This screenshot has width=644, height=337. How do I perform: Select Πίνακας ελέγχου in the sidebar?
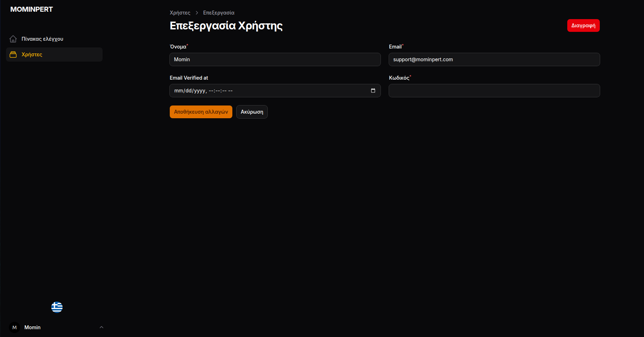coord(42,39)
